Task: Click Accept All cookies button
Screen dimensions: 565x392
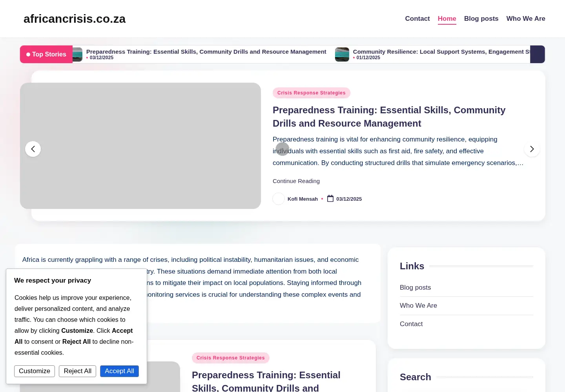Action: click(119, 371)
